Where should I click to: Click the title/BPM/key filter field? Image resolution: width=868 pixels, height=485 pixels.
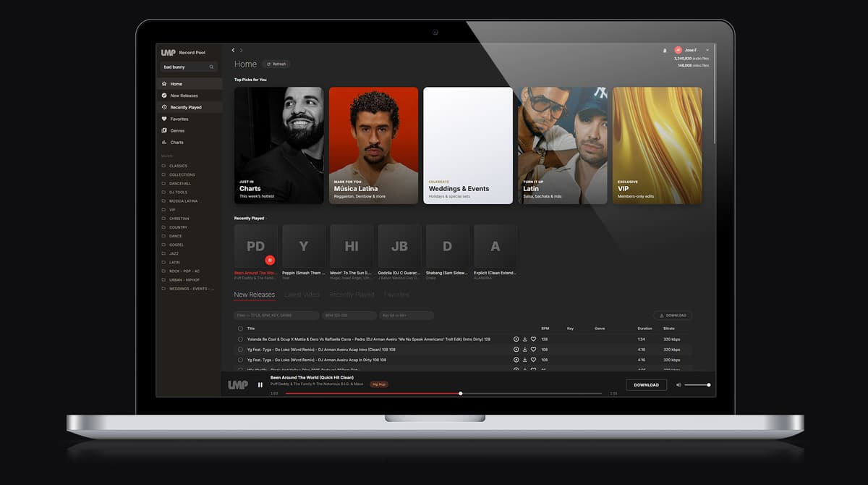pyautogui.click(x=276, y=316)
